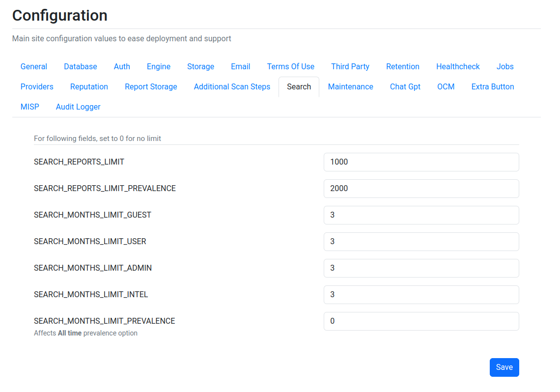The height and width of the screenshot is (392, 560).
Task: Edit the SEARCH_MONTHS_LIMIT_PREVALENCE value
Action: (x=421, y=321)
